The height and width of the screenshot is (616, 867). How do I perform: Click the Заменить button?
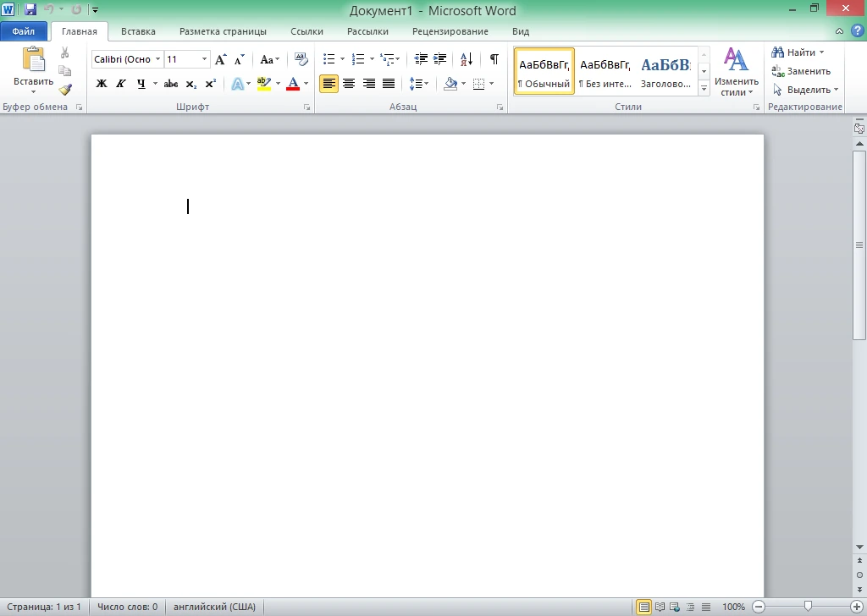click(x=801, y=71)
